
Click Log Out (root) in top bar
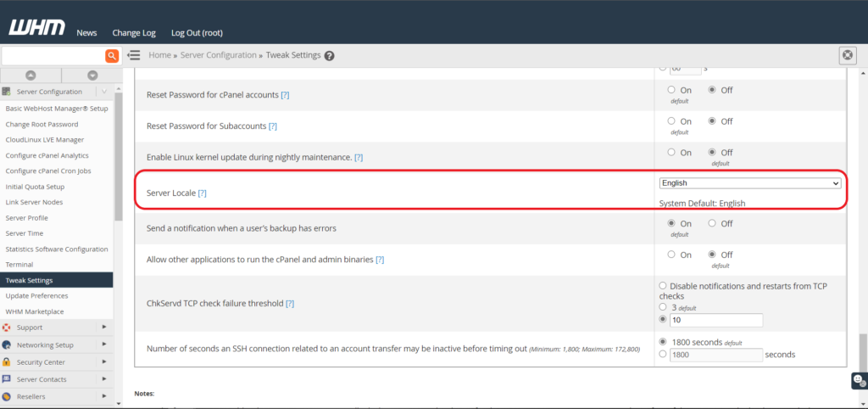197,33
